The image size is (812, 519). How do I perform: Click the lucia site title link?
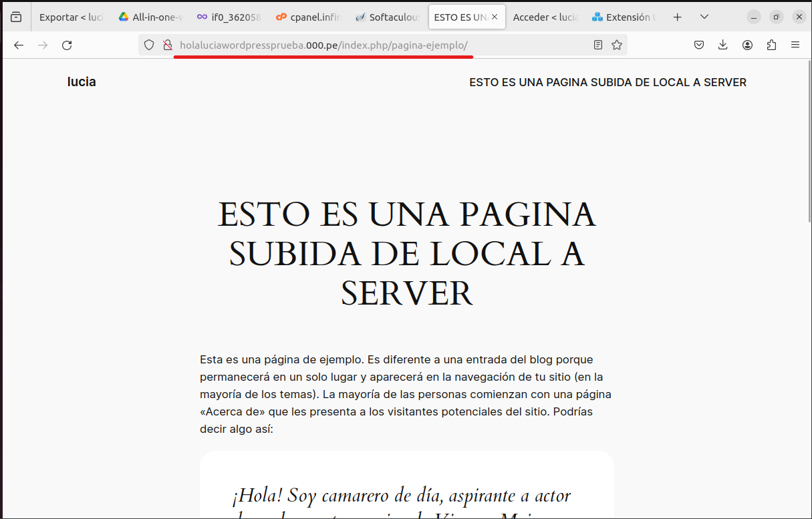pos(81,81)
